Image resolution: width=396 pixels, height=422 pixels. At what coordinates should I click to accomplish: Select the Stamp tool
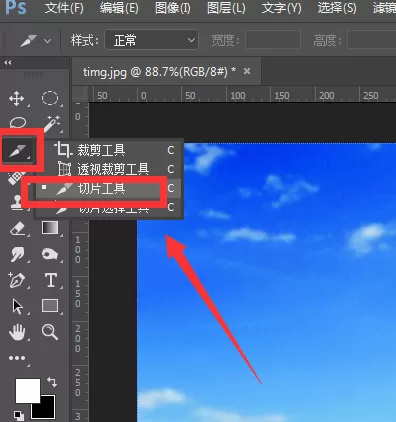16,203
